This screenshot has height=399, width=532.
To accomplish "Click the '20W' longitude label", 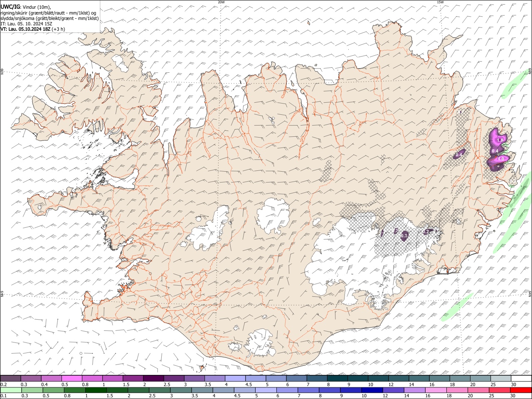I will [221, 2].
